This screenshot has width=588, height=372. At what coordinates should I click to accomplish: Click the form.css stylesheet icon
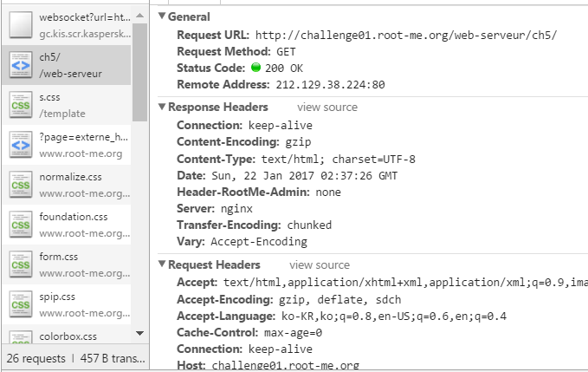[x=21, y=264]
